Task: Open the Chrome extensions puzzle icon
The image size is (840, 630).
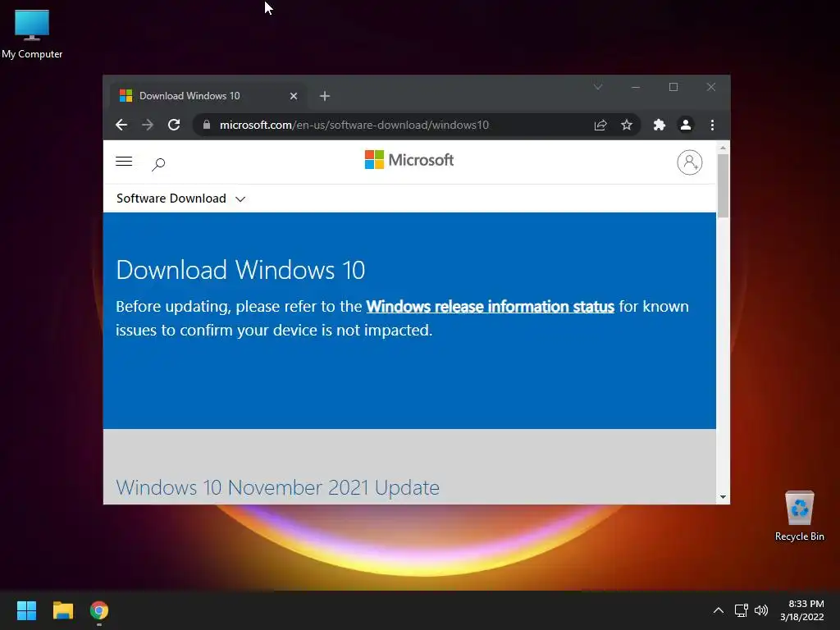Action: (x=660, y=125)
